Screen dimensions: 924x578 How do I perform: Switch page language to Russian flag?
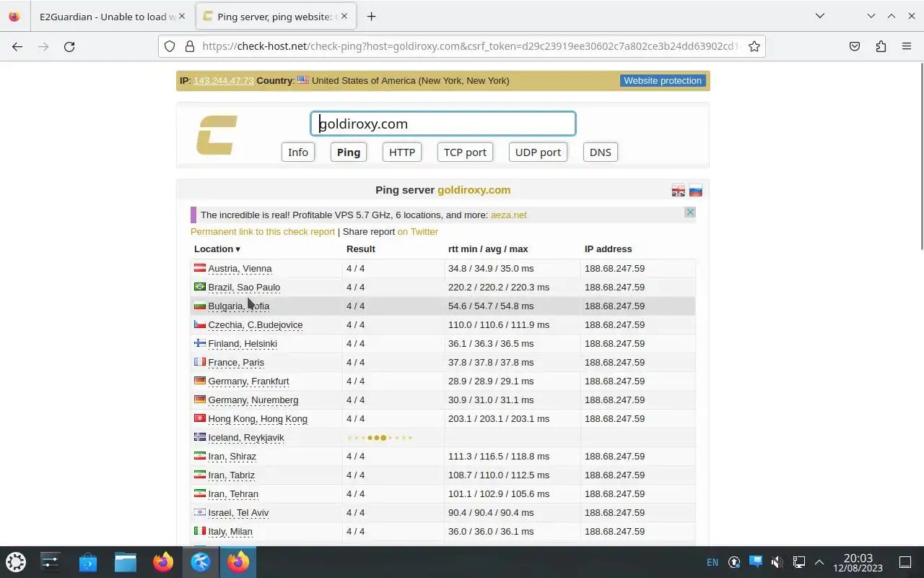(696, 191)
